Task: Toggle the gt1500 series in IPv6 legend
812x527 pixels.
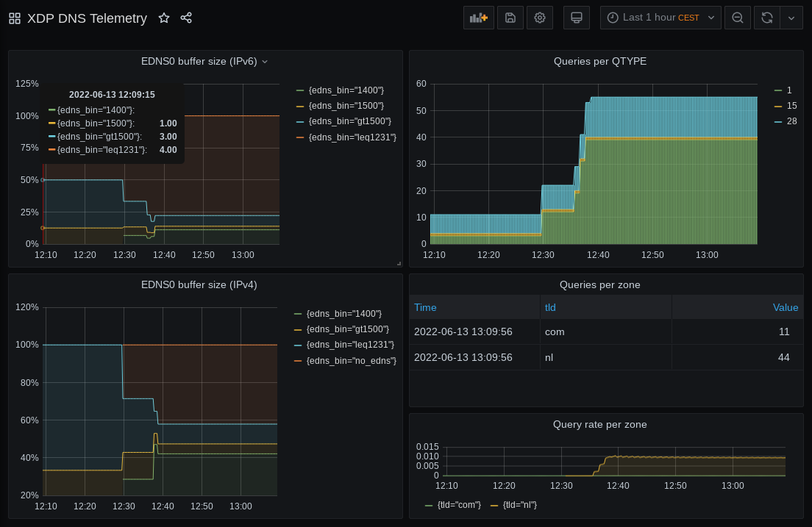Action: [x=349, y=121]
